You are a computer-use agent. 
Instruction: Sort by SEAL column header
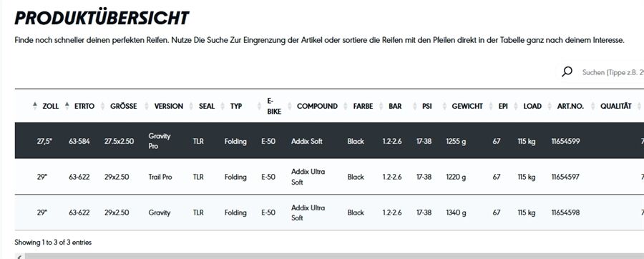(x=207, y=106)
